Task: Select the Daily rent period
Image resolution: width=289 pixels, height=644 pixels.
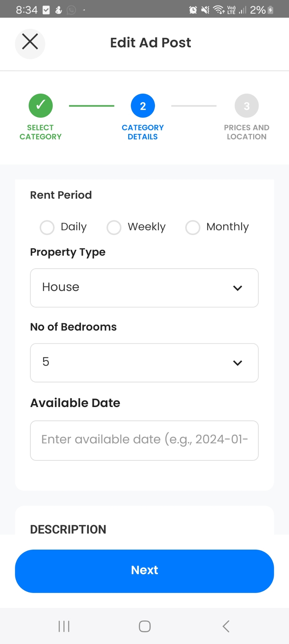Action: tap(47, 227)
